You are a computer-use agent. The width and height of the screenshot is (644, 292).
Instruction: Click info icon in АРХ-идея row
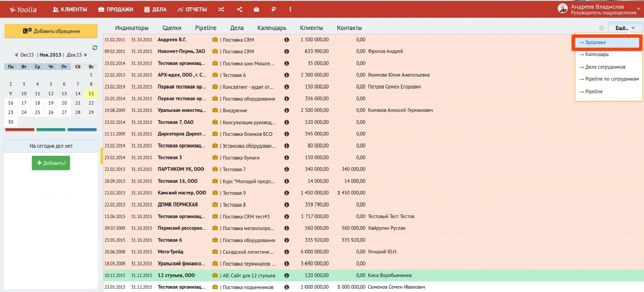click(287, 75)
